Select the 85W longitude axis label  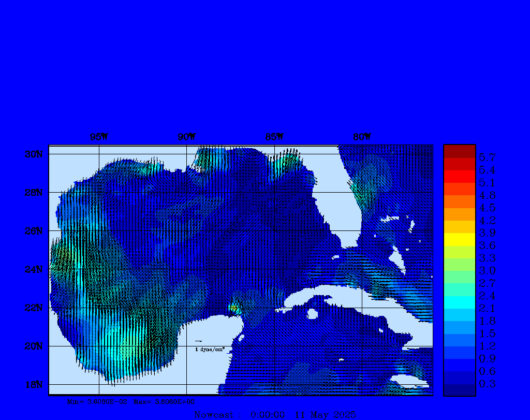tap(274, 137)
